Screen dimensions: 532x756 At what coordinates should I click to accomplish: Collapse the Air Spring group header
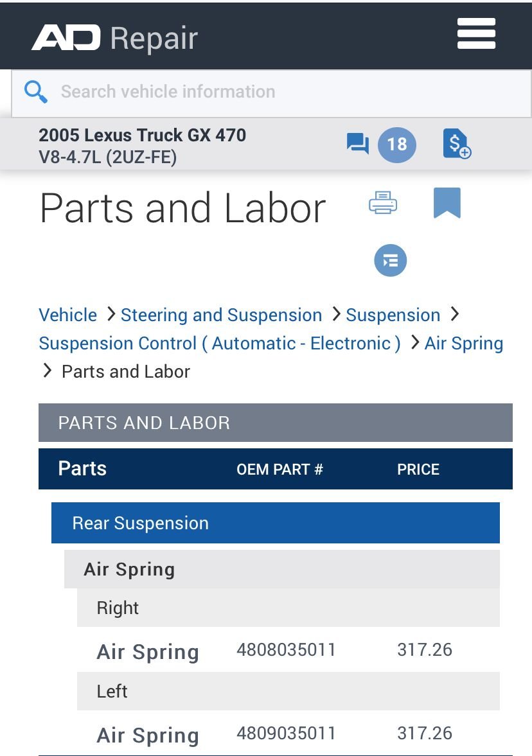coord(281,569)
